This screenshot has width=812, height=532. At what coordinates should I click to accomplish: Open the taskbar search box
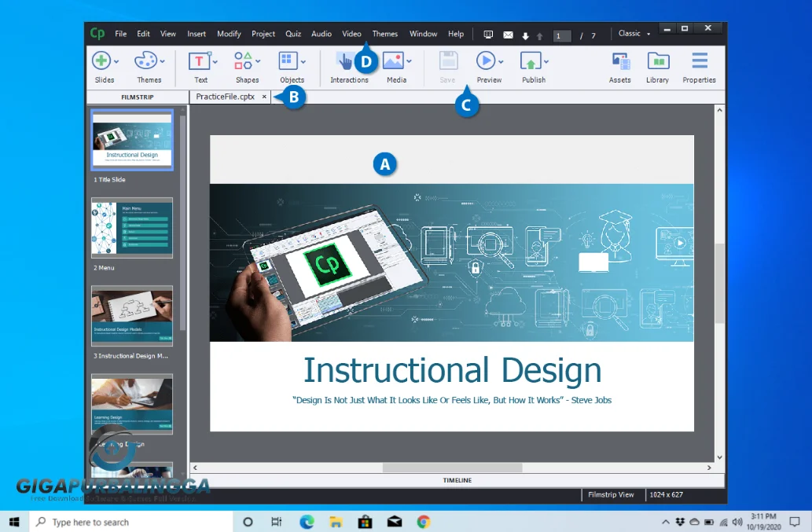[x=131, y=522]
